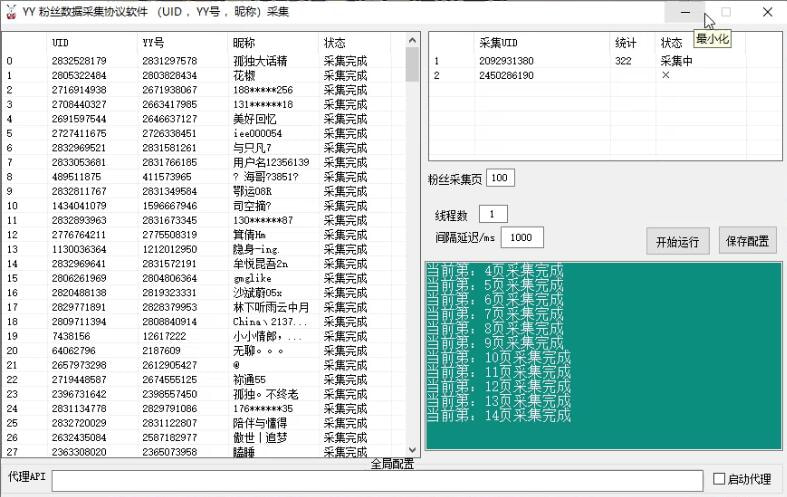Click the fan list scrollbar thumb
The height and width of the screenshot is (497, 787).
click(412, 64)
